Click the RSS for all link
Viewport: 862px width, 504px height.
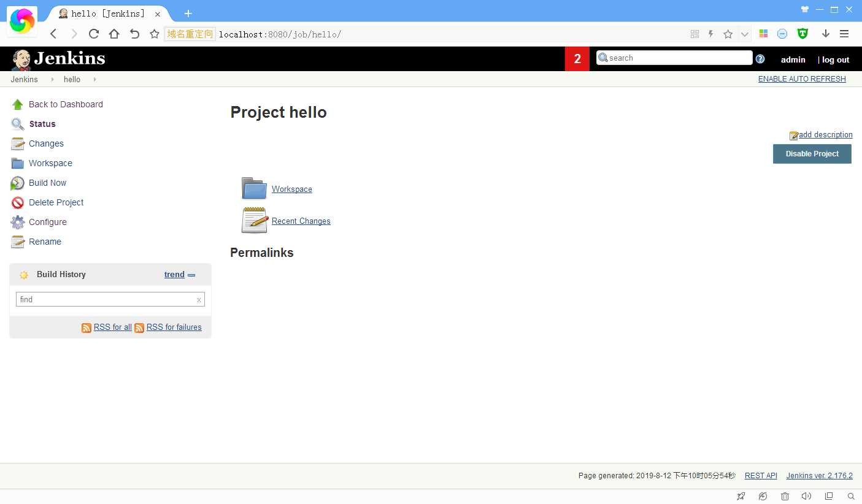coord(113,327)
